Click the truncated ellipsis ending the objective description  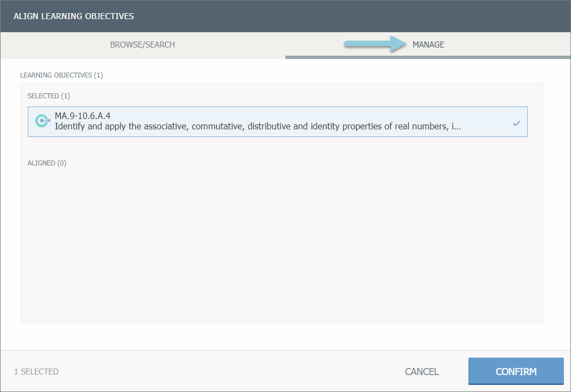[457, 126]
